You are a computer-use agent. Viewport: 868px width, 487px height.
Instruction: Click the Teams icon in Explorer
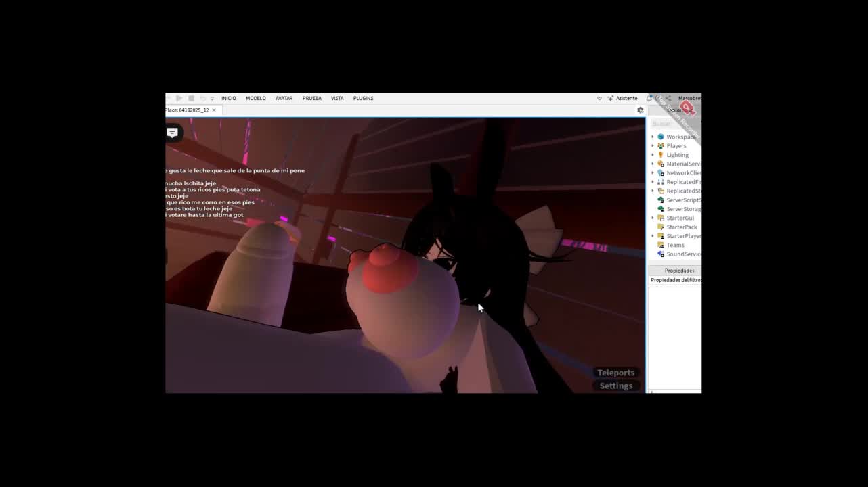pos(661,245)
